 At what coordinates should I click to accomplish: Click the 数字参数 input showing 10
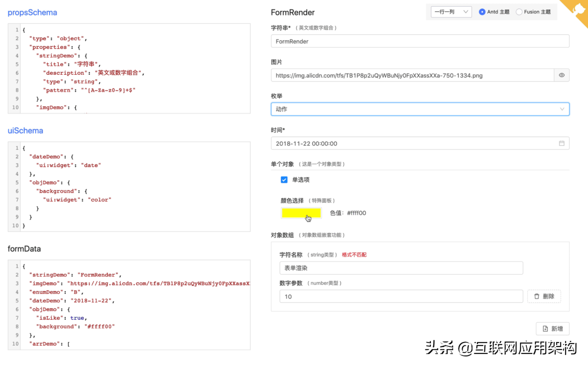401,297
